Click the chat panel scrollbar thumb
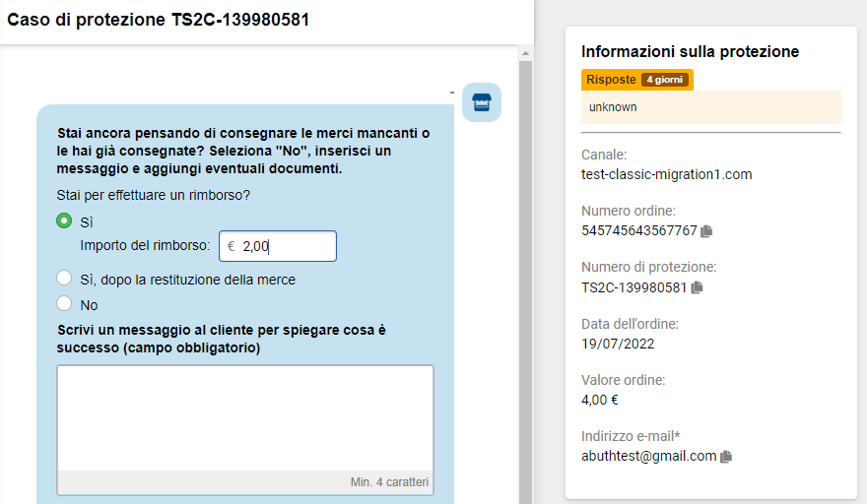Image resolution: width=867 pixels, height=504 pixels. [x=525, y=282]
